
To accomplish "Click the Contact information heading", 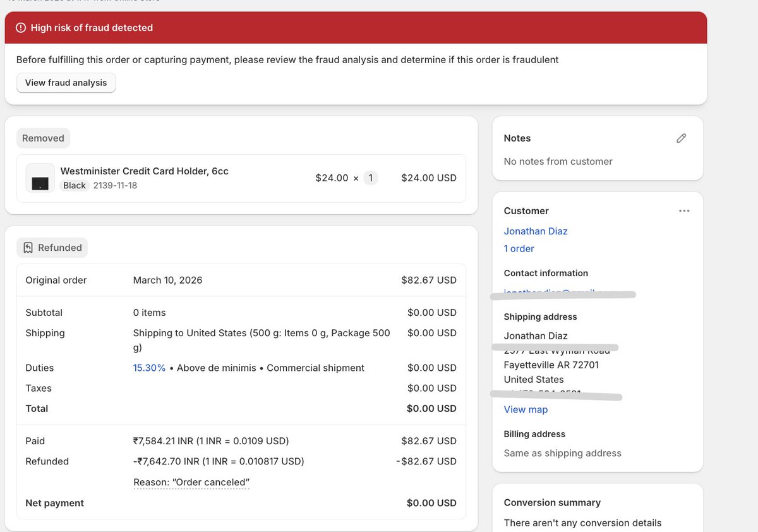I will [546, 274].
